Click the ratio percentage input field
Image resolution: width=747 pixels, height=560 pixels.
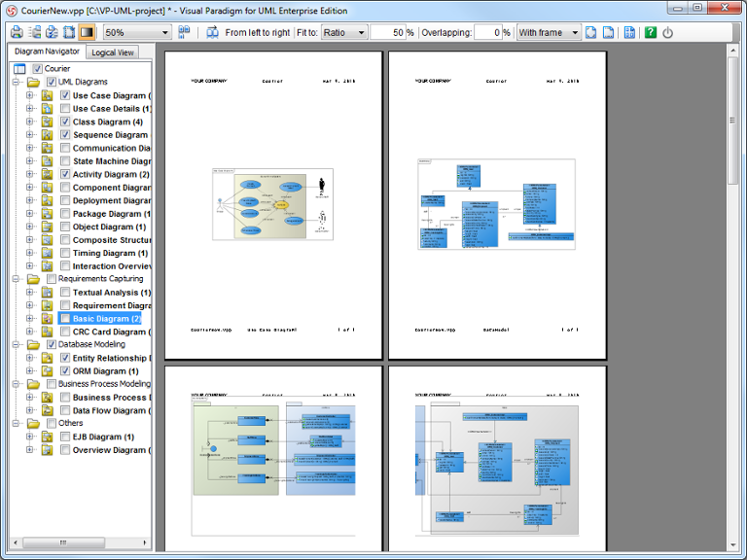tap(388, 32)
